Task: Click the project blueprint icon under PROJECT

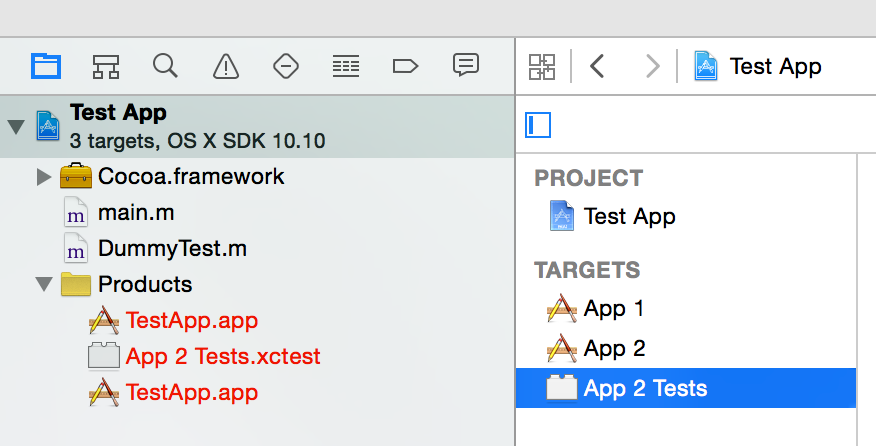Action: tap(561, 216)
